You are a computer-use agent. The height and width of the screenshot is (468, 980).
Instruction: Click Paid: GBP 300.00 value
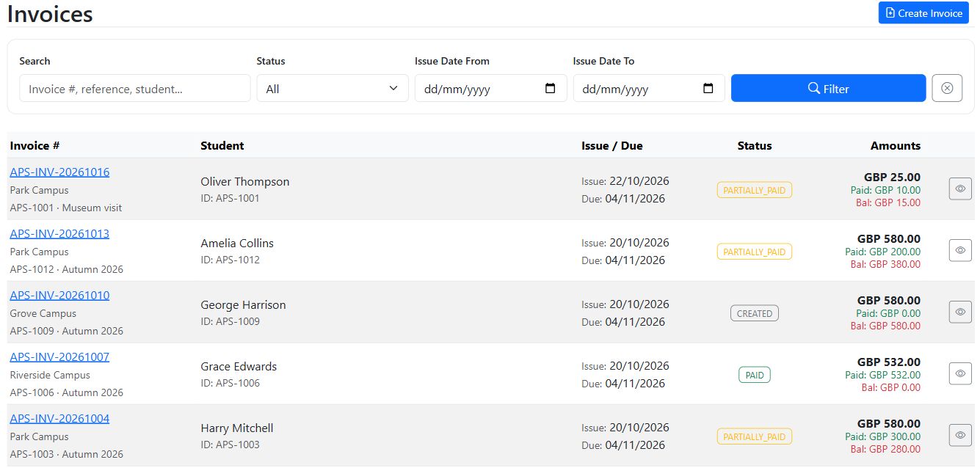point(882,436)
